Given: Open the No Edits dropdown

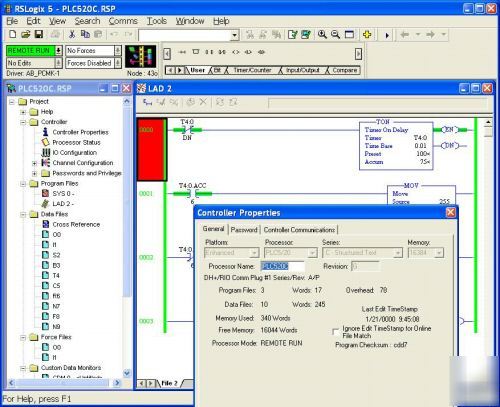Looking at the screenshot, I should 58,63.
